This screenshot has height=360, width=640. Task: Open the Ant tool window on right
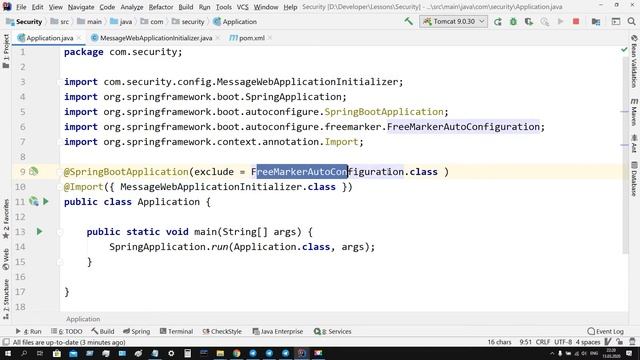634,144
